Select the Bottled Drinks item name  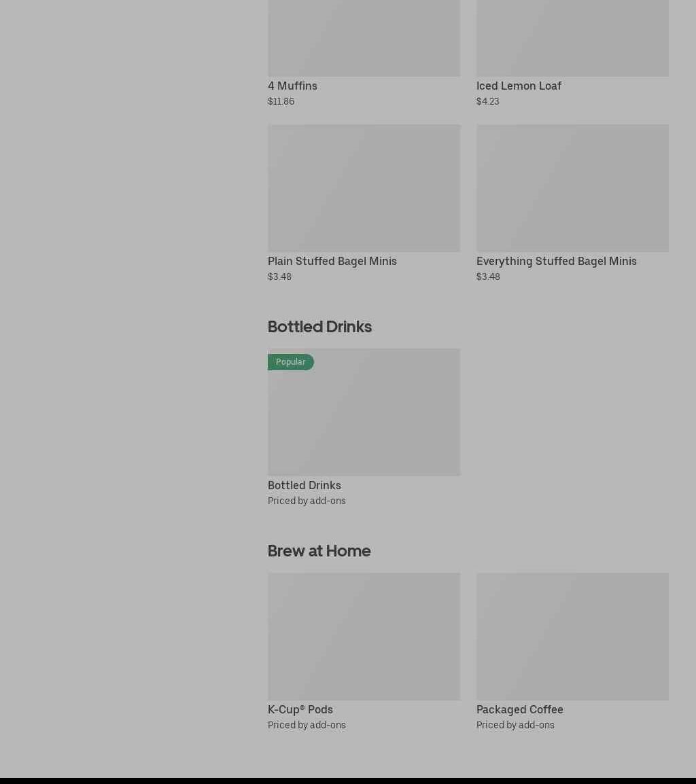(304, 486)
